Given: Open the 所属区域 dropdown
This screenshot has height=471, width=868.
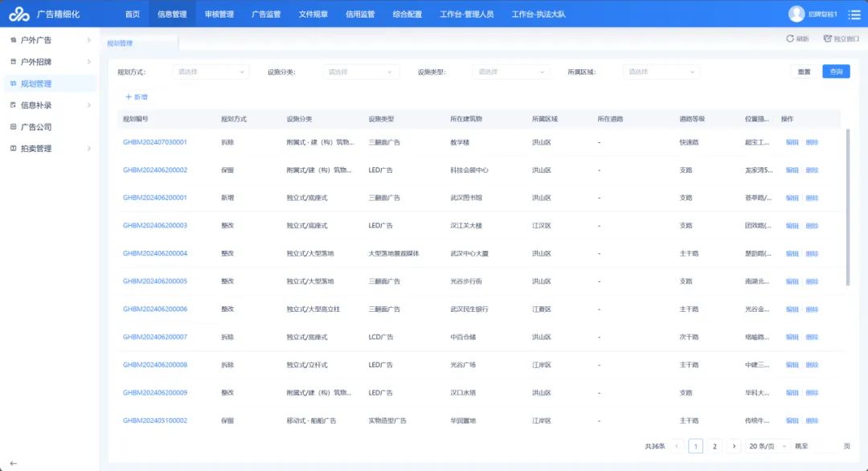Looking at the screenshot, I should [661, 72].
